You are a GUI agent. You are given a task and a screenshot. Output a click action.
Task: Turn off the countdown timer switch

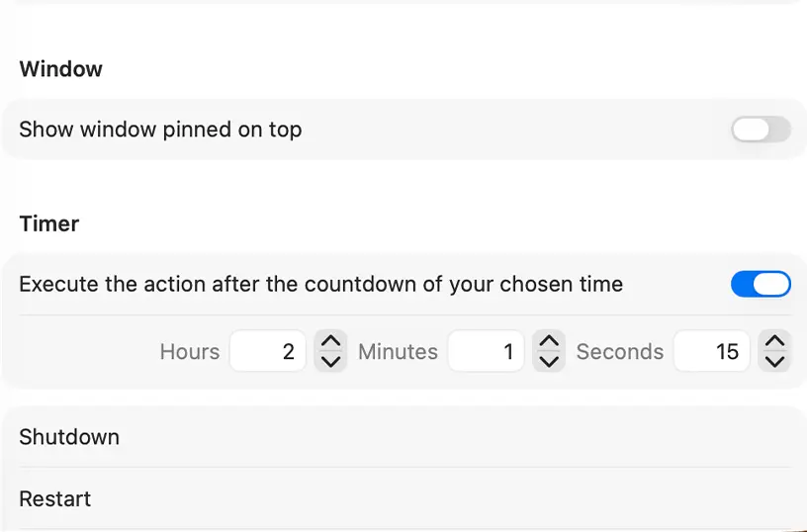point(761,285)
